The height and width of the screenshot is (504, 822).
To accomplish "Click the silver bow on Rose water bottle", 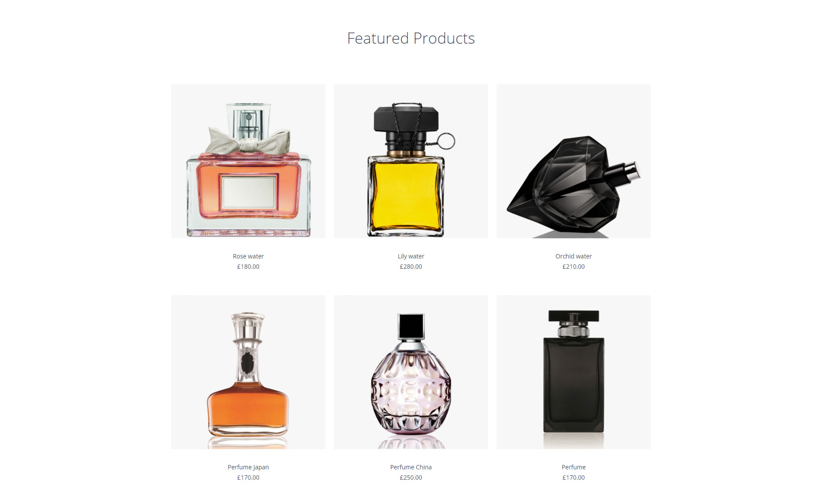I will coord(249,140).
